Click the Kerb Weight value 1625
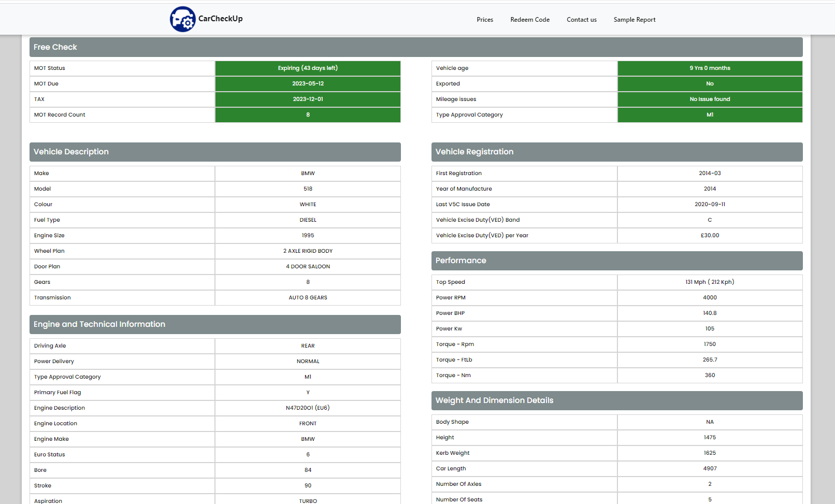This screenshot has height=504, width=835. click(x=710, y=453)
